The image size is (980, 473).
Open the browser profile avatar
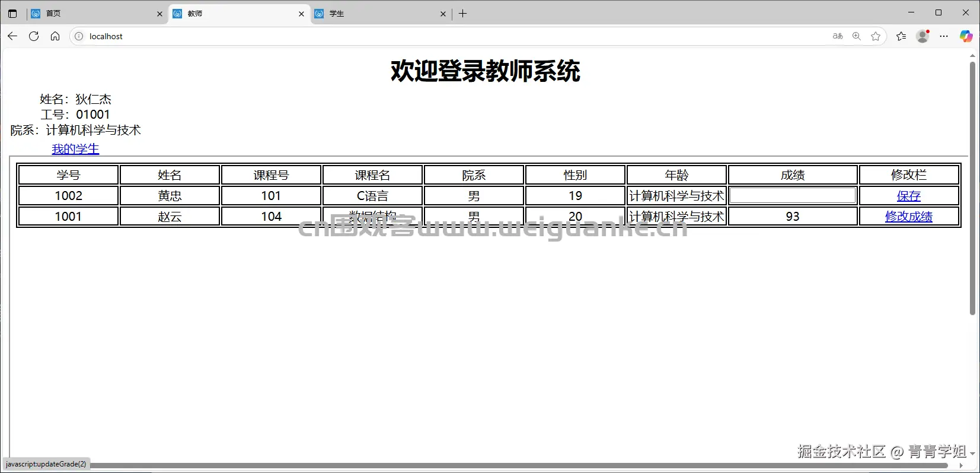click(922, 36)
